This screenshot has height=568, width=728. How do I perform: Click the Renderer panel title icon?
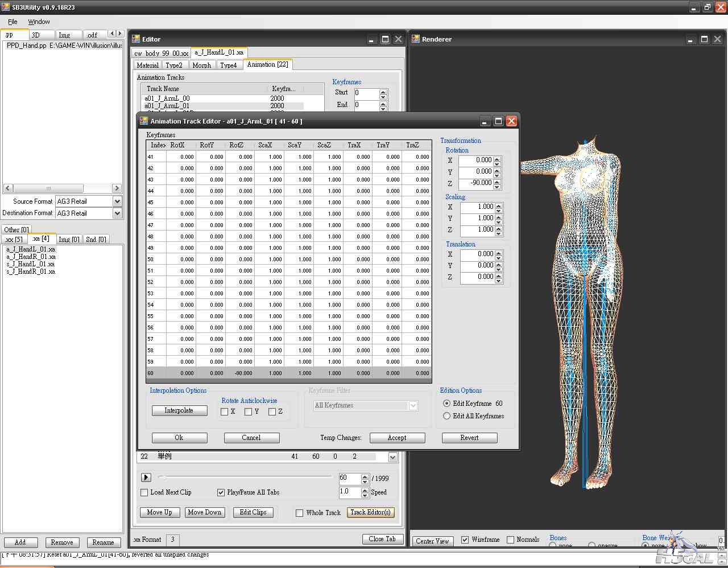tap(415, 39)
